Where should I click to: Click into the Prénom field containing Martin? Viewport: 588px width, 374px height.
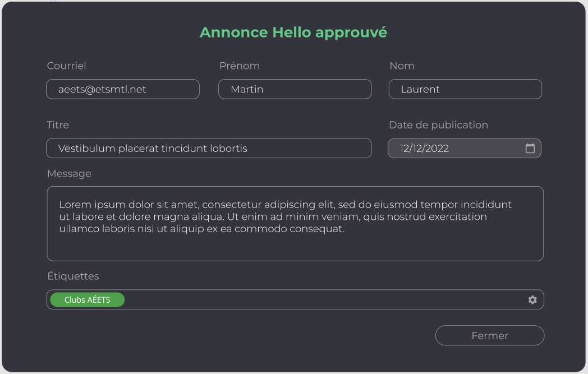coord(295,89)
